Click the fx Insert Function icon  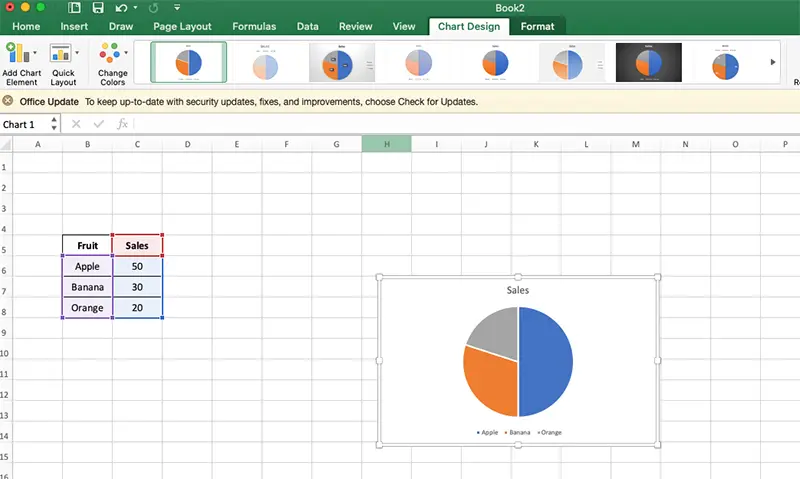122,124
